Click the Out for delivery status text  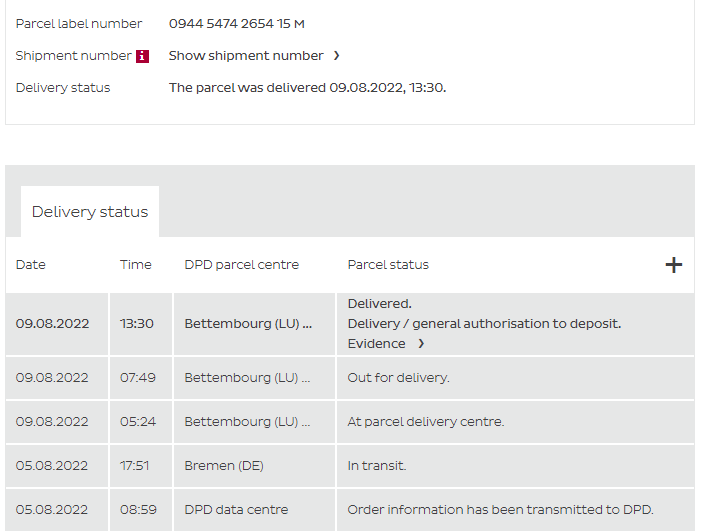pos(399,378)
